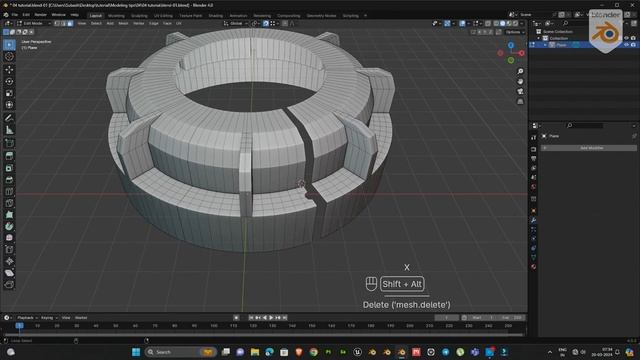Switch to the UV Editing workspace tab

pos(163,16)
